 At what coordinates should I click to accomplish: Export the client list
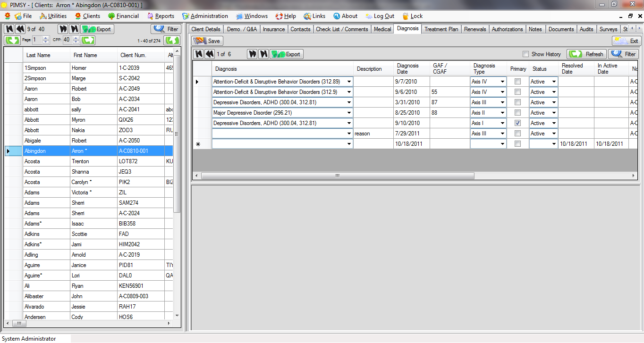[96, 29]
